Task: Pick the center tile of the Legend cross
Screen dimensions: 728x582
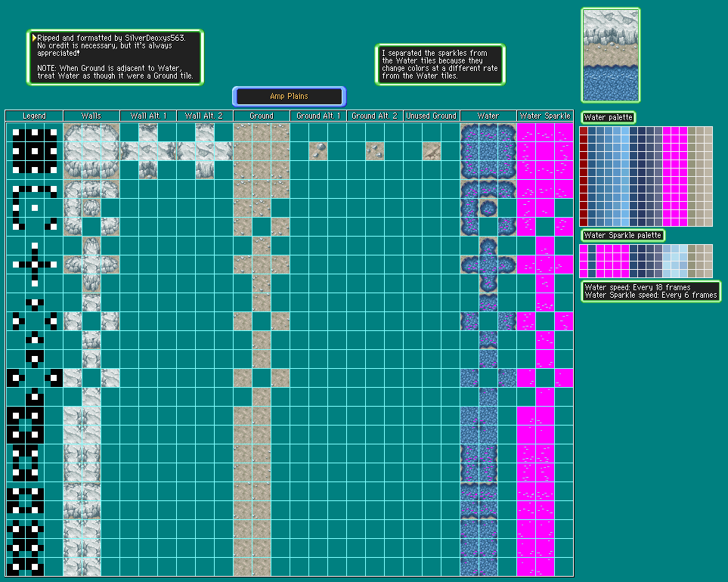Action: pos(34,265)
